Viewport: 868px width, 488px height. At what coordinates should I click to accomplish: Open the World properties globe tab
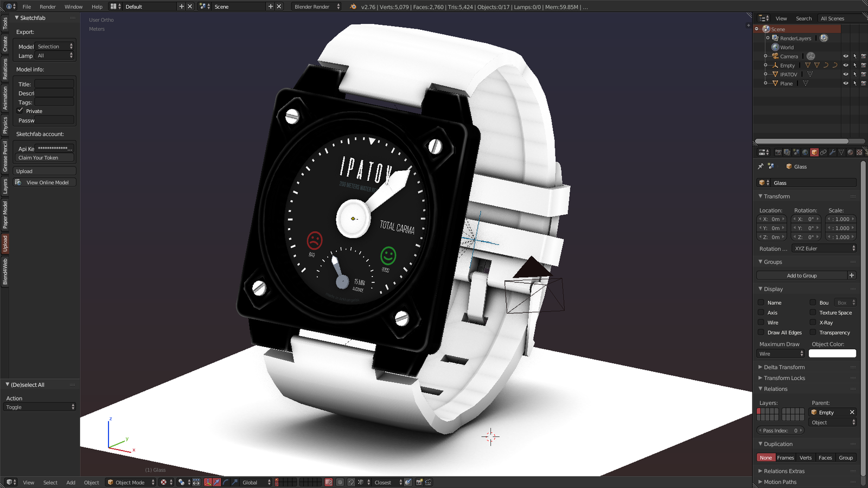pyautogui.click(x=805, y=152)
